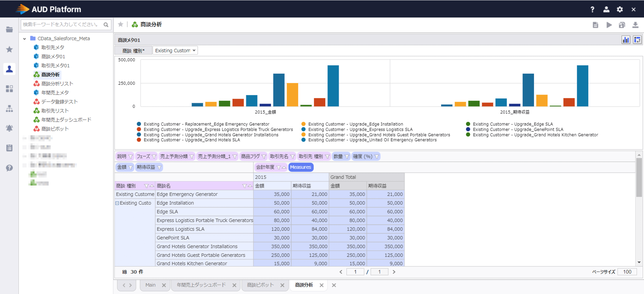Image resolution: width=644 pixels, height=294 pixels.
Task: Open the Existing Customer dropdown filter
Action: [175, 50]
